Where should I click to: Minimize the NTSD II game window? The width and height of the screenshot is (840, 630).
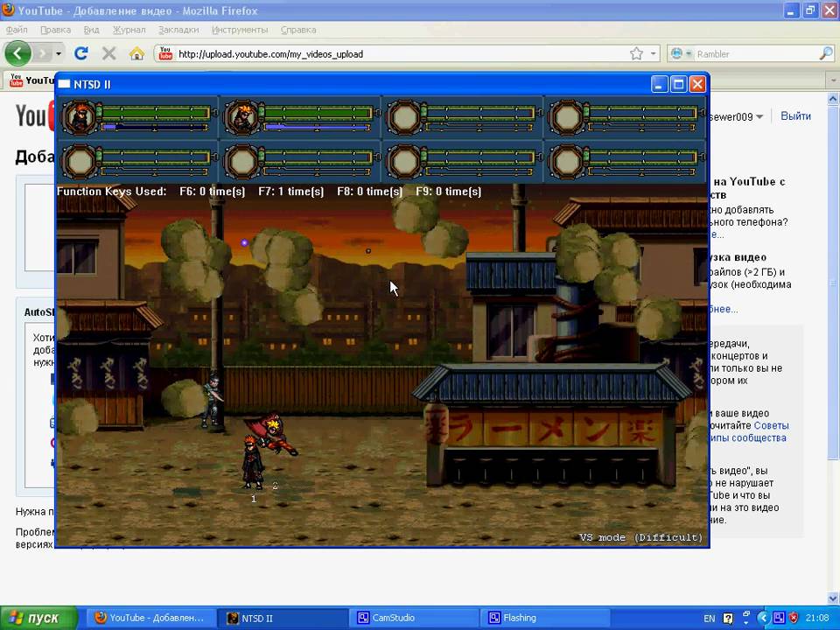(x=660, y=84)
